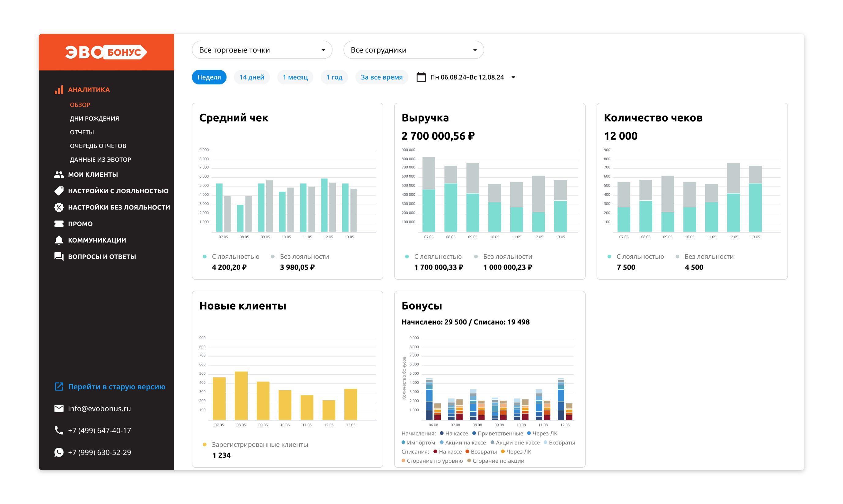Click Перейти в старую версию link
The height and width of the screenshot is (504, 843).
click(117, 387)
